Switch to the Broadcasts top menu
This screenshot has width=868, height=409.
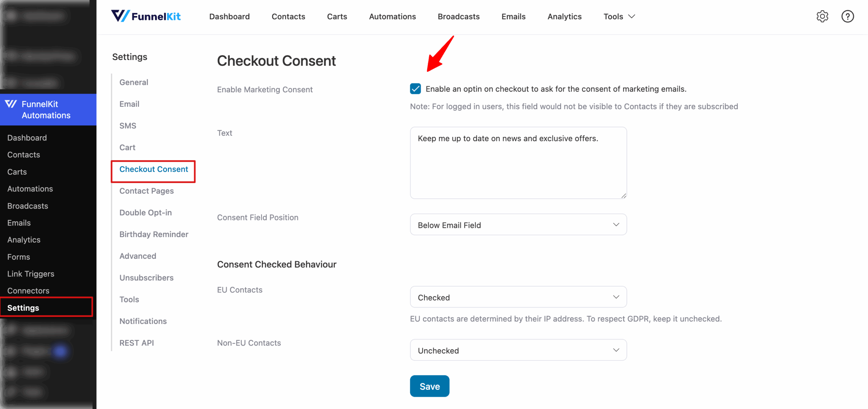(x=458, y=16)
